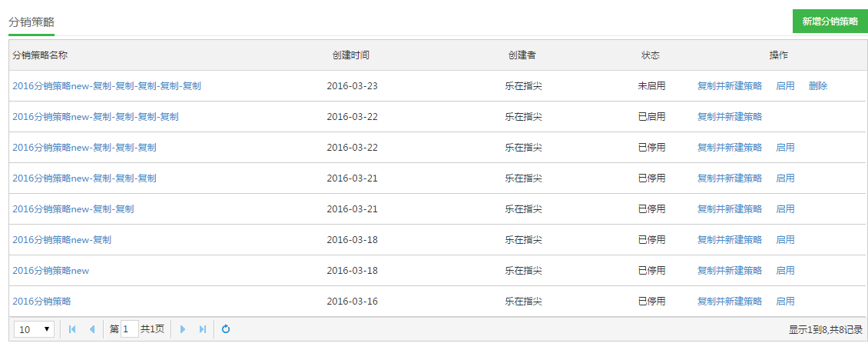The image size is (868, 350).
Task: Open the 2016分销策略 strategy link
Action: pyautogui.click(x=42, y=302)
